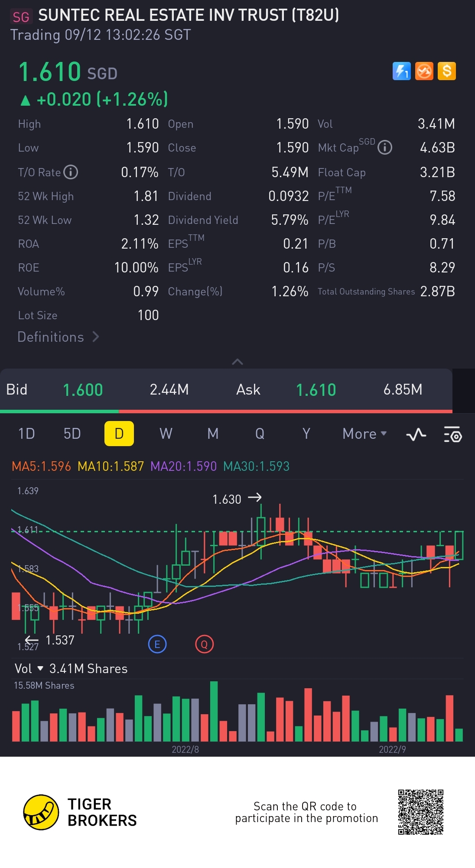The height and width of the screenshot is (868, 475).
Task: Expand the More timeframe dropdown
Action: [x=364, y=434]
